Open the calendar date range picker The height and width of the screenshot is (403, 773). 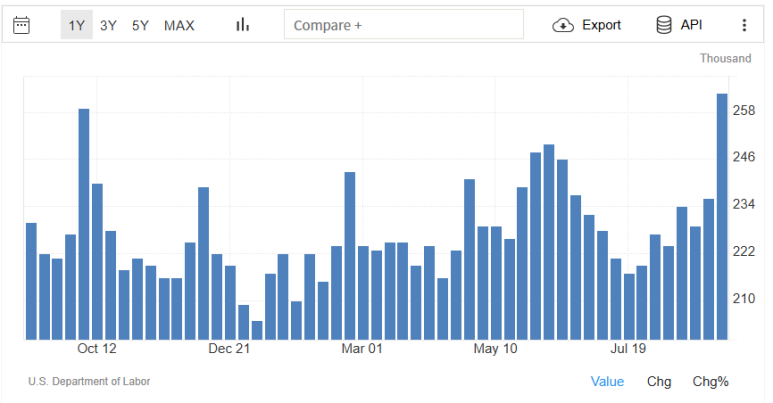click(x=21, y=25)
